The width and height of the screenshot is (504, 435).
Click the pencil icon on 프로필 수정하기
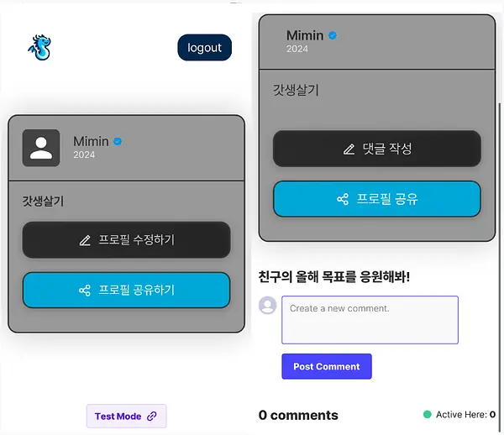pyautogui.click(x=85, y=240)
